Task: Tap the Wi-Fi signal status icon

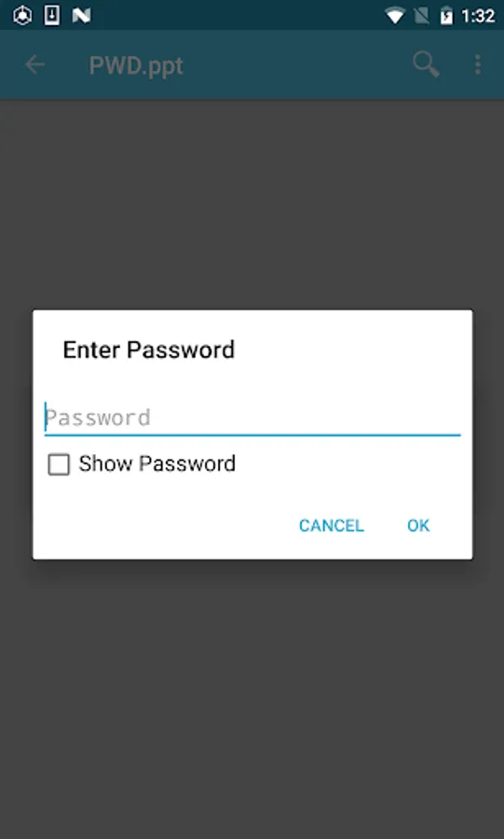Action: (395, 16)
